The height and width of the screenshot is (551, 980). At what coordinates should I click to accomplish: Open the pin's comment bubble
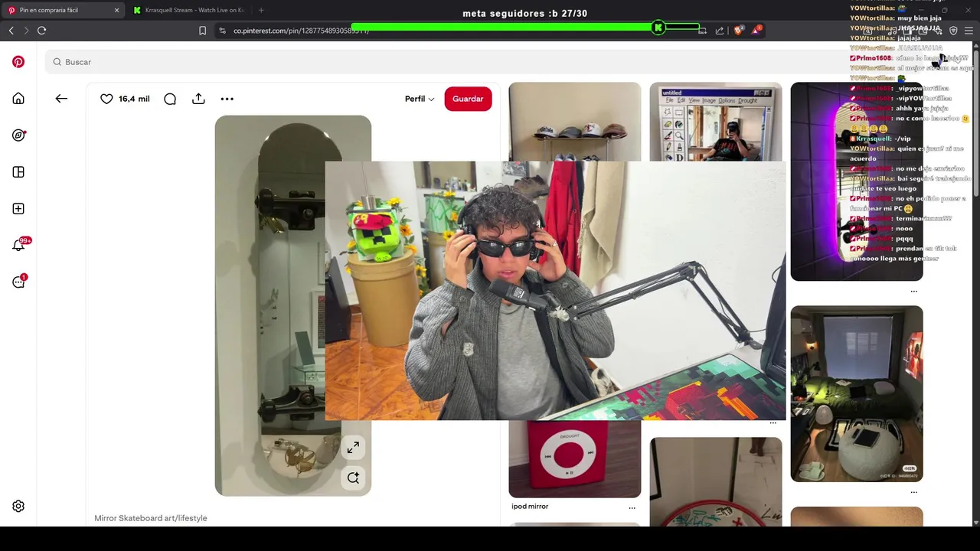tap(170, 99)
